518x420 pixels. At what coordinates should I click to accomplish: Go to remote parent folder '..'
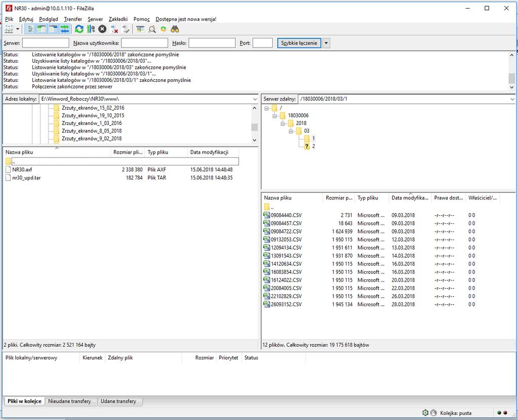269,207
